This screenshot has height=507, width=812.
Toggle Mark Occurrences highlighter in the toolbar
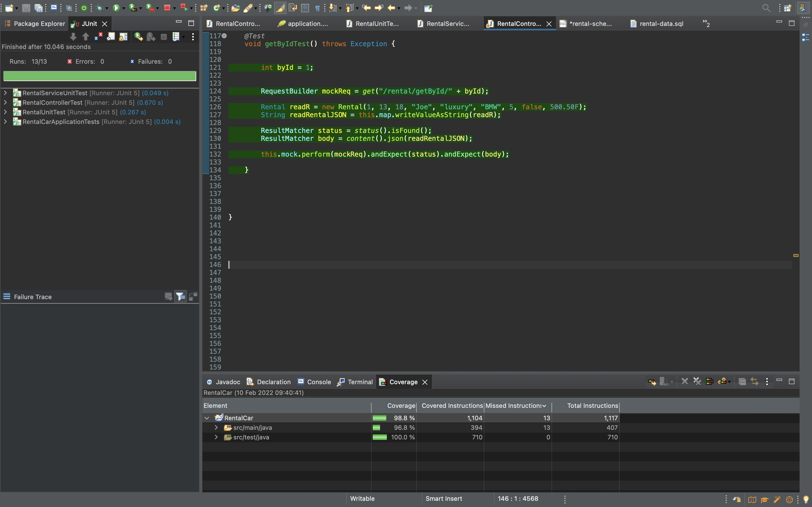(280, 7)
